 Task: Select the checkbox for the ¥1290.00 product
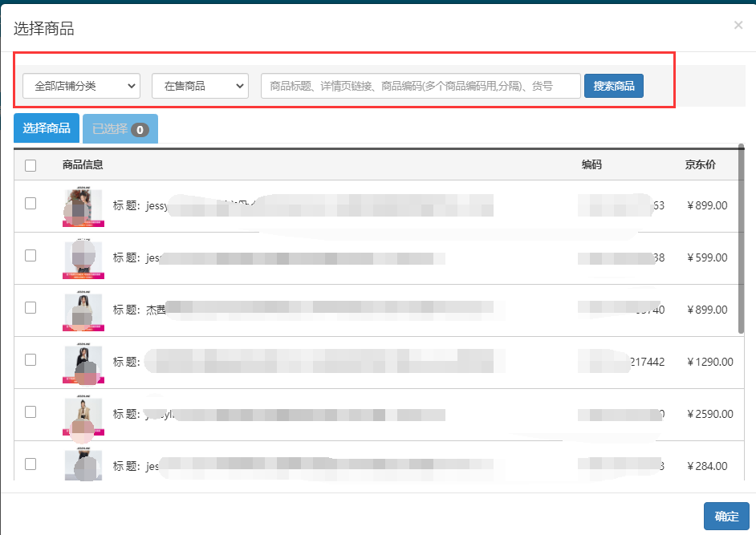30,360
